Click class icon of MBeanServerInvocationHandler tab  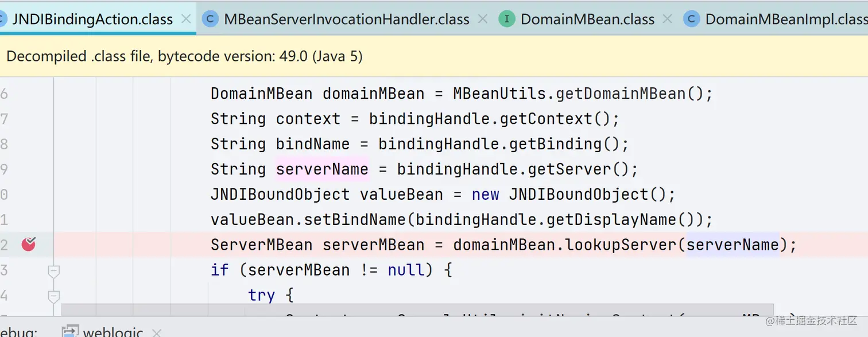(210, 19)
